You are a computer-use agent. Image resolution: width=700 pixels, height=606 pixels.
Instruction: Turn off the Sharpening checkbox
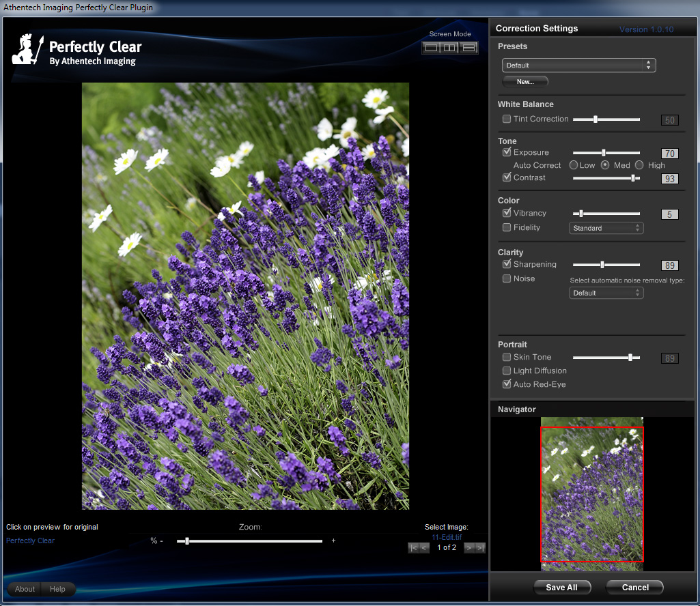pos(507,263)
